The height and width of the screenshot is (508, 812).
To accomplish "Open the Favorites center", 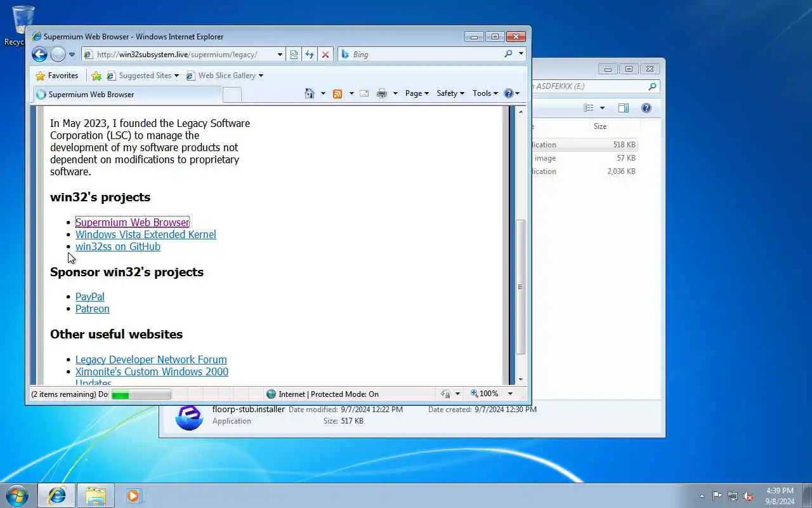I will click(x=57, y=76).
